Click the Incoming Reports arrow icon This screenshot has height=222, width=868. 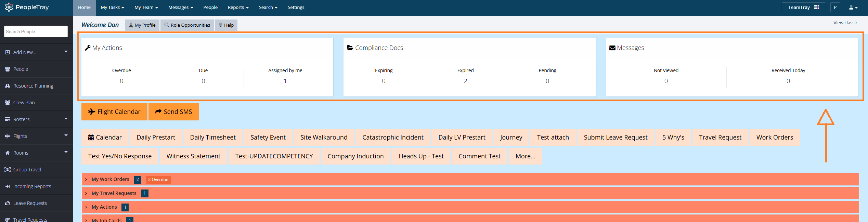[8, 186]
